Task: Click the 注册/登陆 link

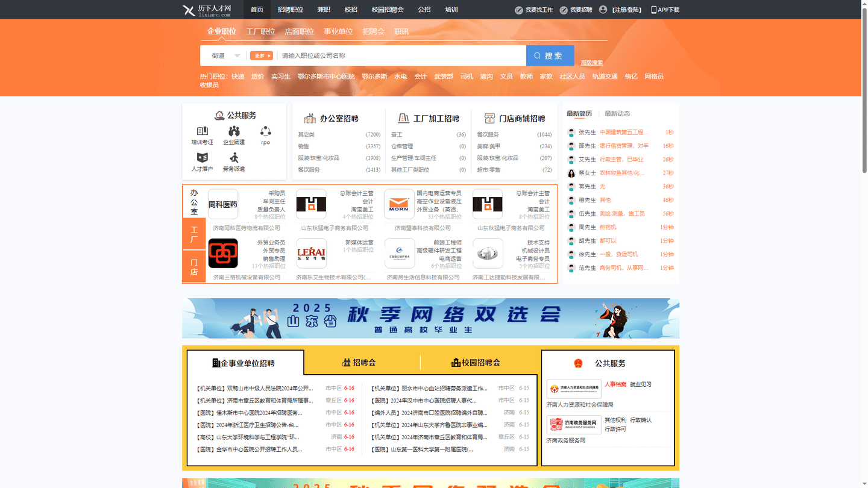Action: (x=626, y=10)
